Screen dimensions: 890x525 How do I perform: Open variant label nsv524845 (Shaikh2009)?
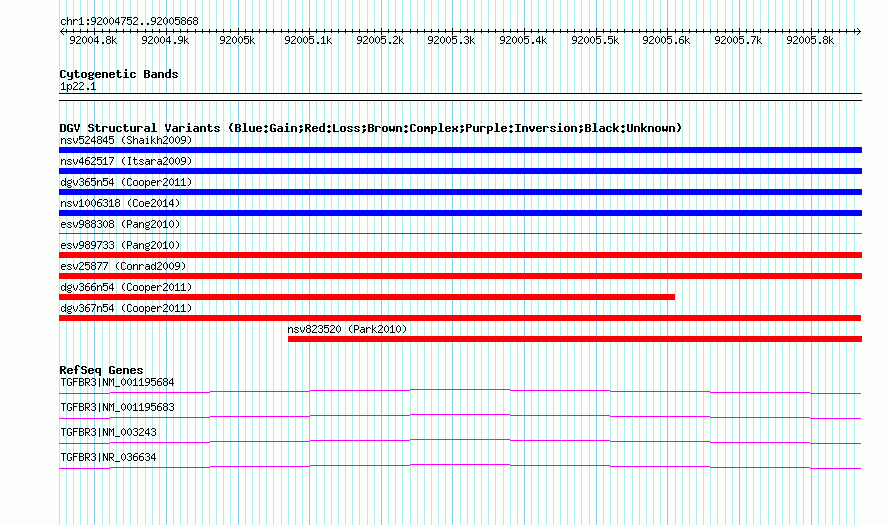pos(126,140)
